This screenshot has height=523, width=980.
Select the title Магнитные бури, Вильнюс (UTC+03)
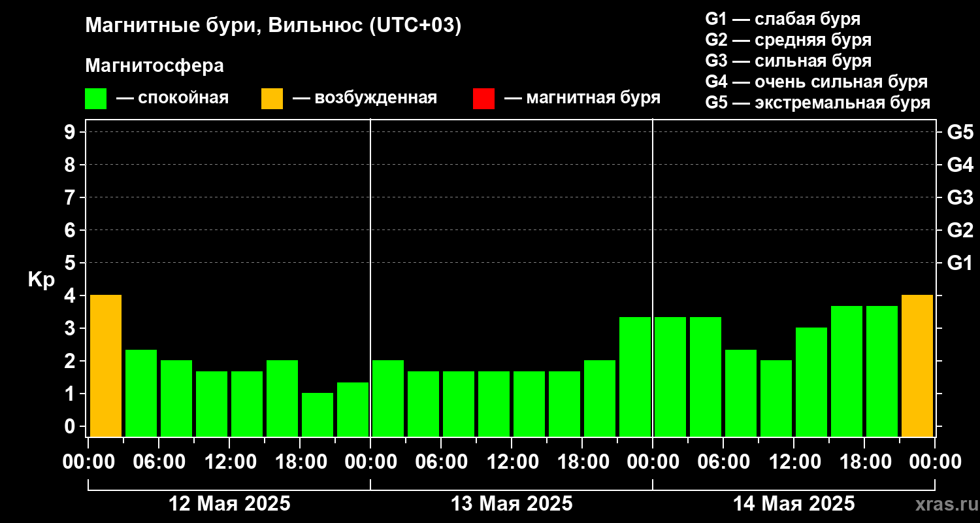pos(273,27)
